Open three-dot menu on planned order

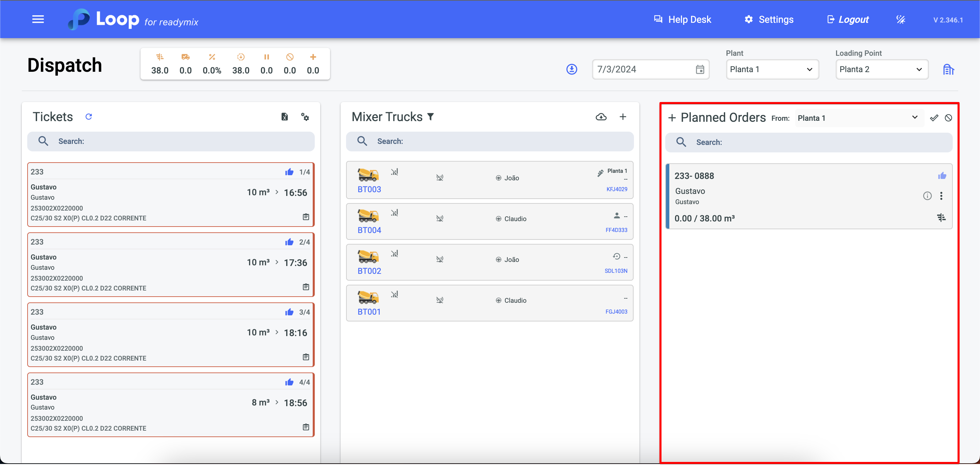click(x=941, y=196)
